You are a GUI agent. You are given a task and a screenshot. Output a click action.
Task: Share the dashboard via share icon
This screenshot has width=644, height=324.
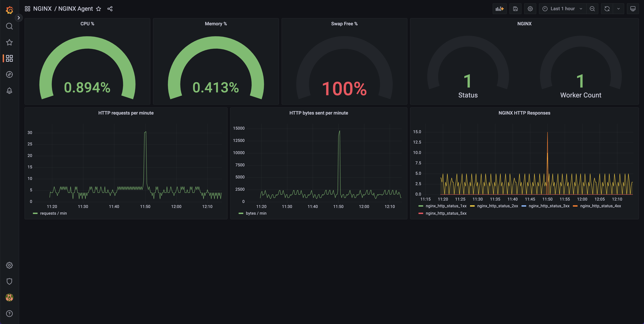(110, 9)
